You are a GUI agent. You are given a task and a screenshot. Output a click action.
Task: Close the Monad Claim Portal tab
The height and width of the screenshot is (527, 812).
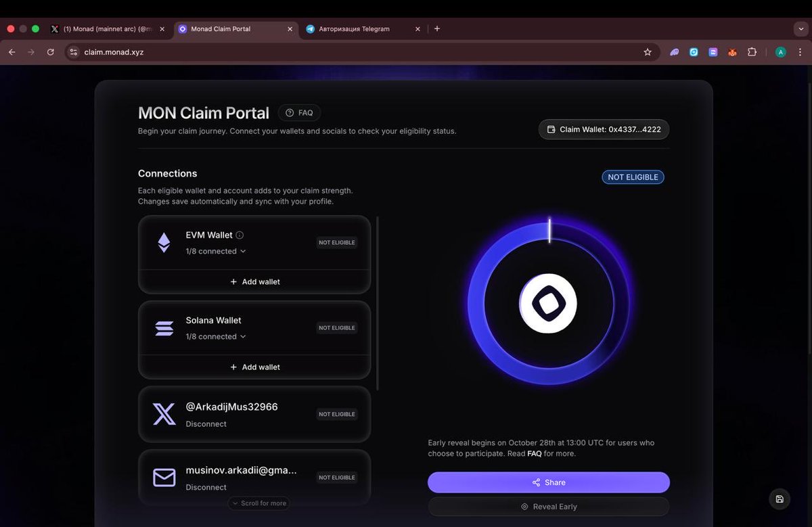[x=290, y=29]
